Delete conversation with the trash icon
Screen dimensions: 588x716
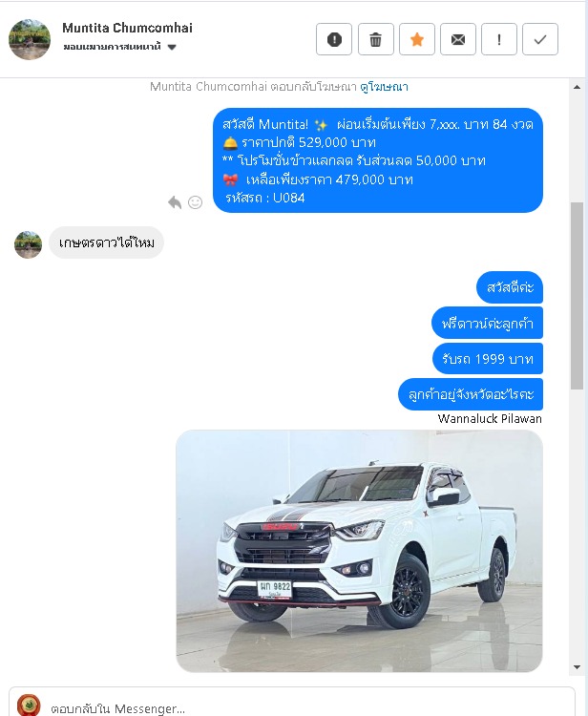point(376,39)
